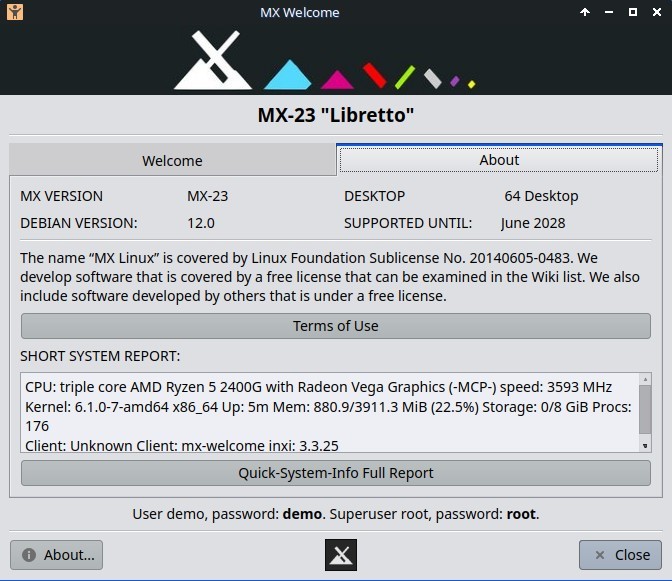Minimize the MX Welcome window
Image resolution: width=672 pixels, height=581 pixels.
tap(609, 12)
